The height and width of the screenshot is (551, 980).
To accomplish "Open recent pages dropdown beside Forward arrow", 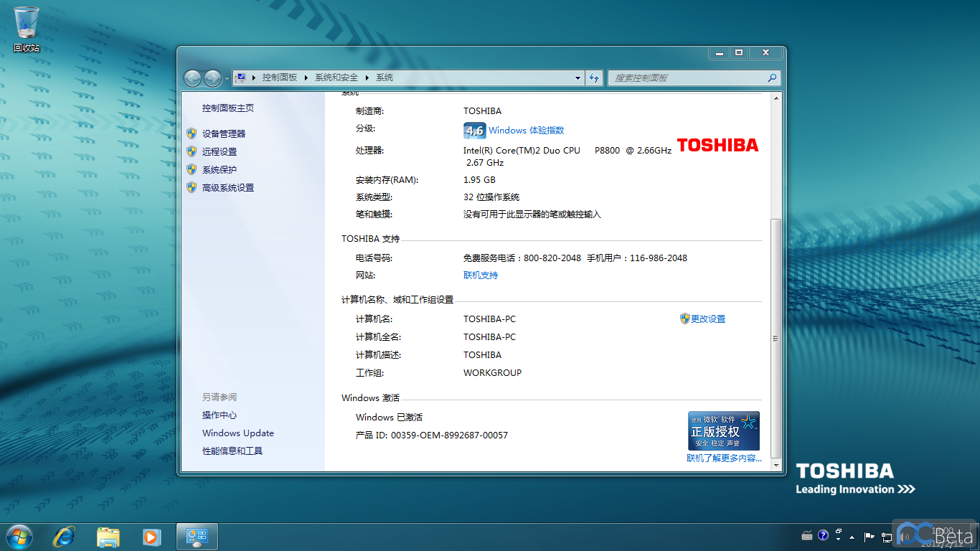I will tap(227, 78).
